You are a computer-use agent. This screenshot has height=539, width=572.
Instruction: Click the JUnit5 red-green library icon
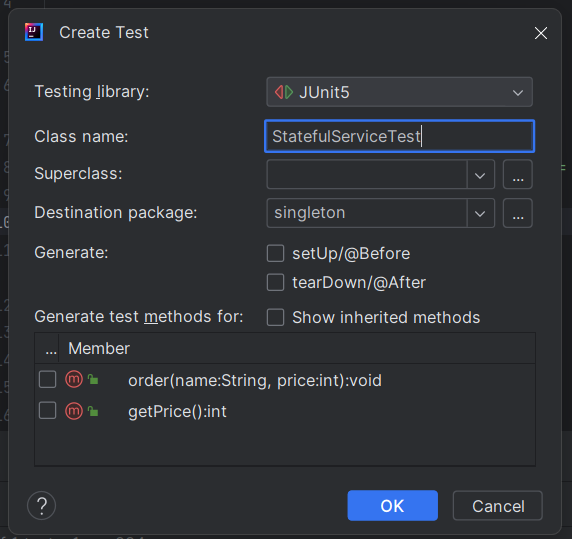click(x=284, y=92)
